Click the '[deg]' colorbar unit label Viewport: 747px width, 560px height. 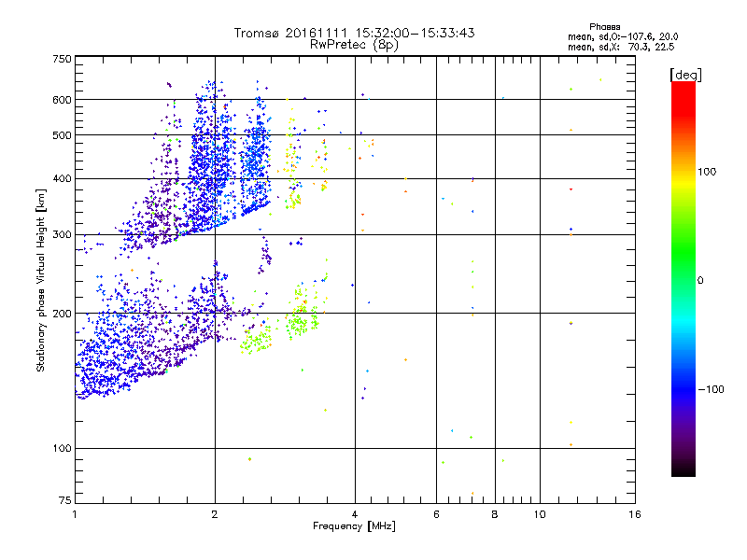pyautogui.click(x=685, y=75)
